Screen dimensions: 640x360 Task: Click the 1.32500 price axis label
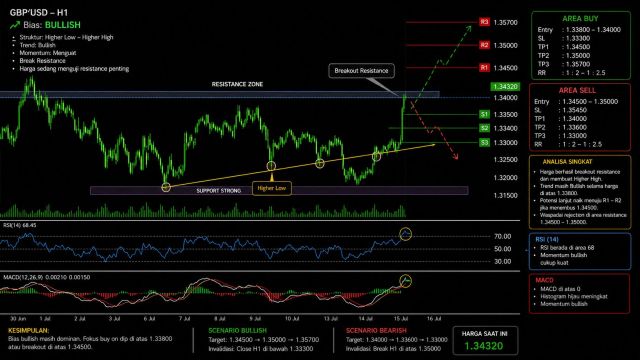[505, 160]
